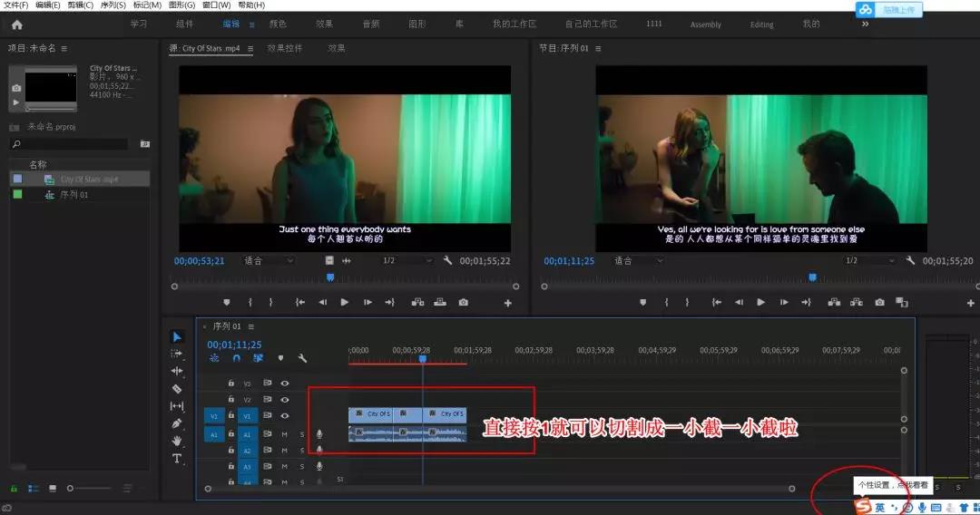
Task: Select the Razor tool
Action: [x=177, y=389]
